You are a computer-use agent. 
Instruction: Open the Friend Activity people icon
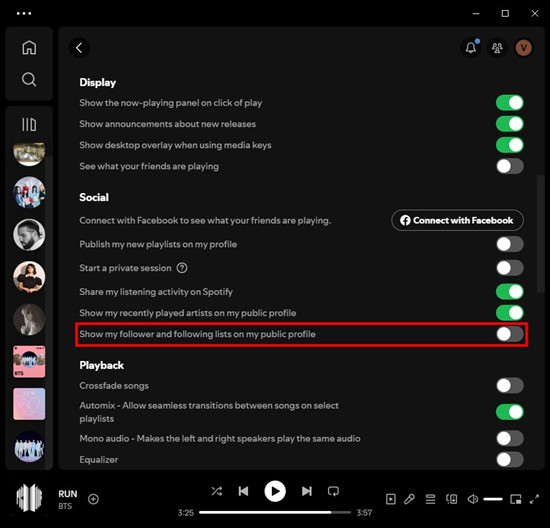point(497,48)
